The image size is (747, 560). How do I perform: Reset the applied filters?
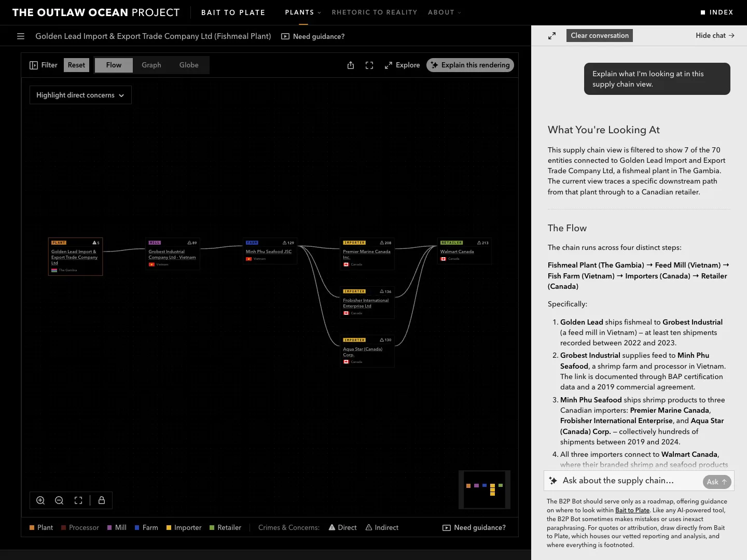(76, 65)
